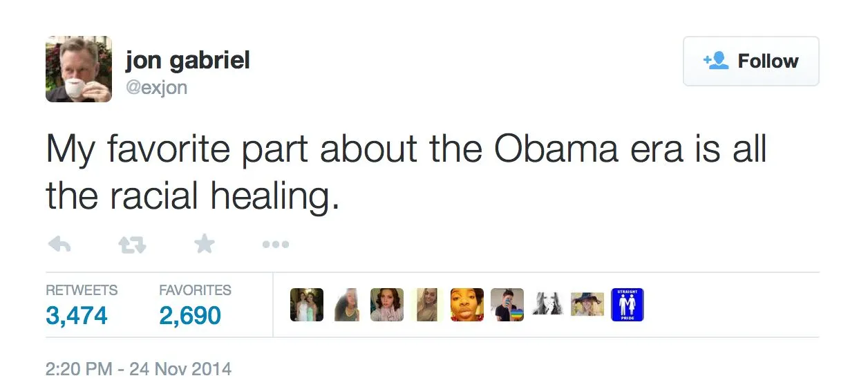Open the author's profile picture with coffee cup

click(x=79, y=69)
